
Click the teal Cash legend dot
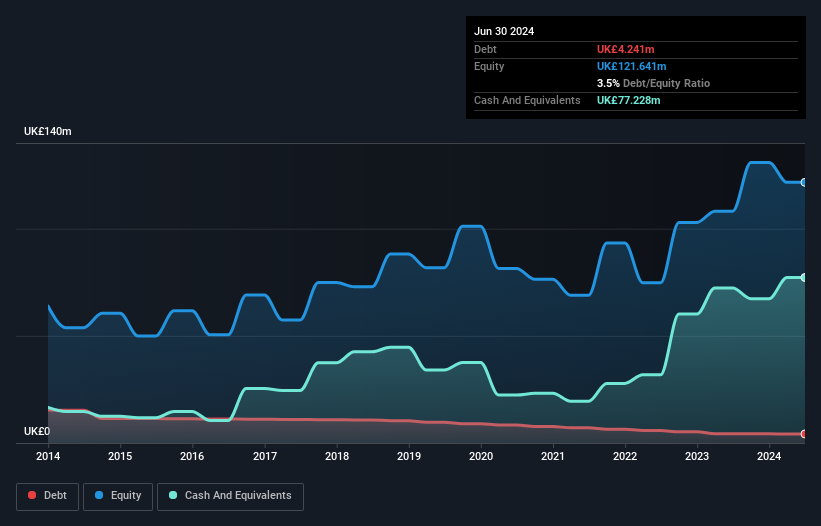(173, 495)
